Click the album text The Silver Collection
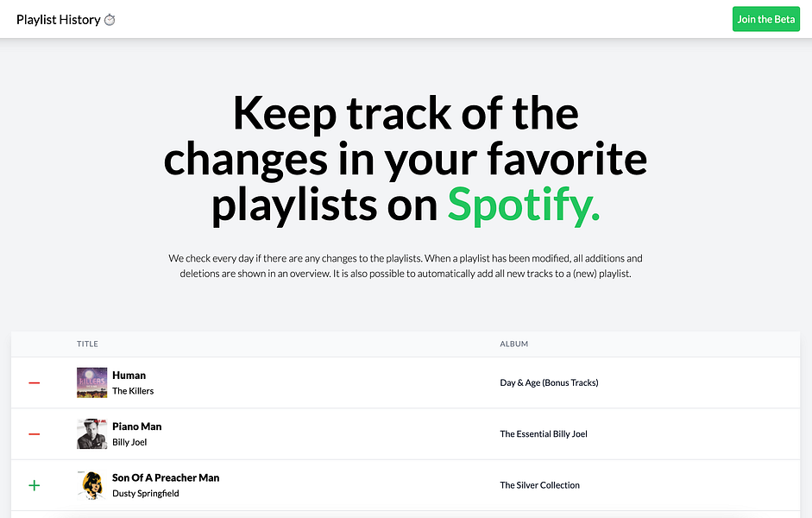 click(x=539, y=485)
